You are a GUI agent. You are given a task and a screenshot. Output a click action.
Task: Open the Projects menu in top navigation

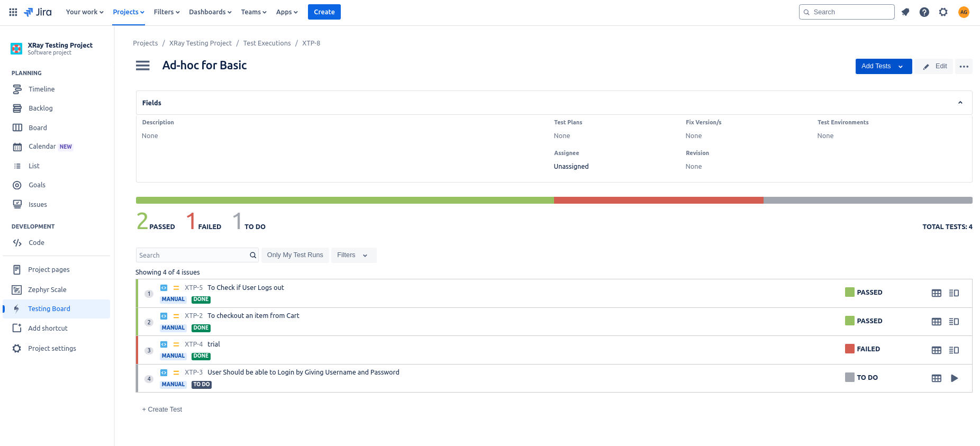click(128, 12)
